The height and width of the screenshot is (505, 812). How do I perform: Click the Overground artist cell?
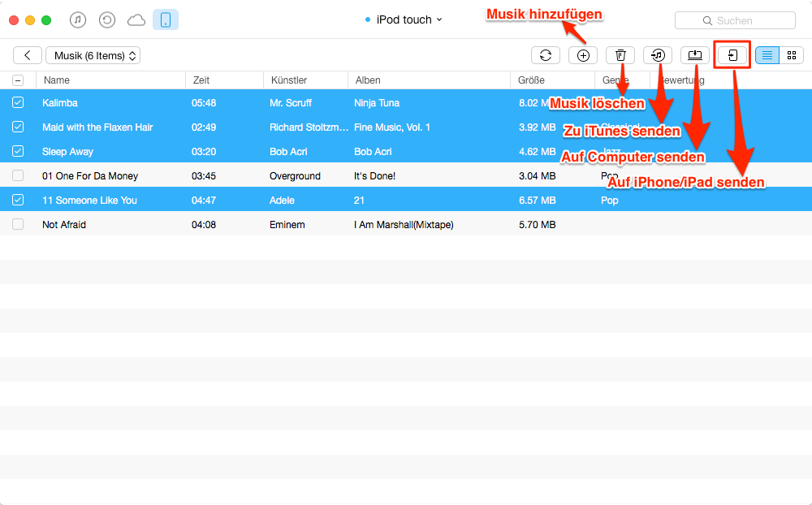[x=295, y=176]
